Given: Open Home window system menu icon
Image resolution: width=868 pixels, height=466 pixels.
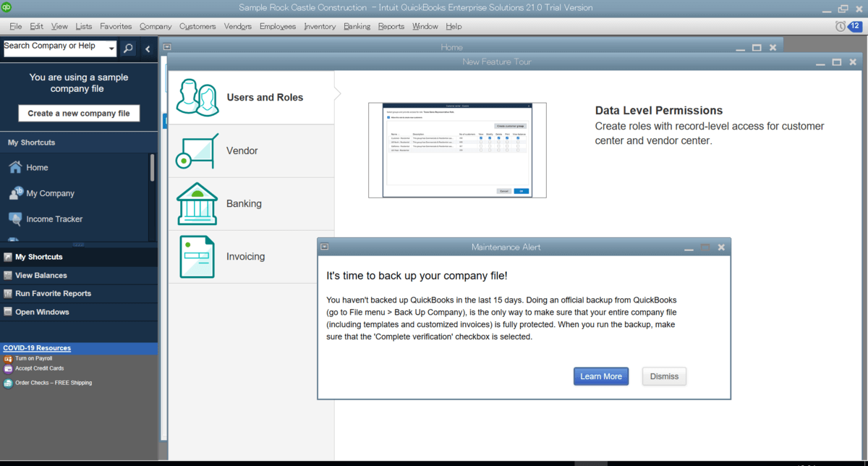Looking at the screenshot, I should (x=167, y=47).
